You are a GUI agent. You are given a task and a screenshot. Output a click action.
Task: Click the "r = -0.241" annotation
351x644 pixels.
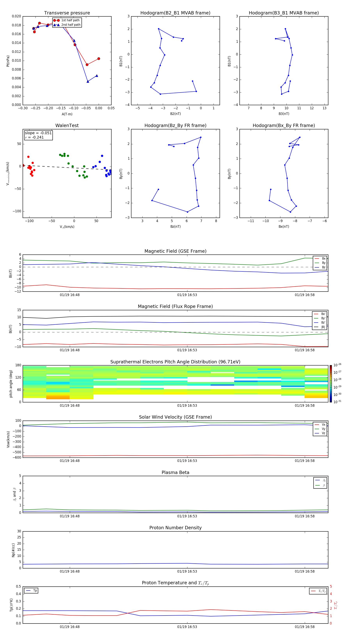35,137
